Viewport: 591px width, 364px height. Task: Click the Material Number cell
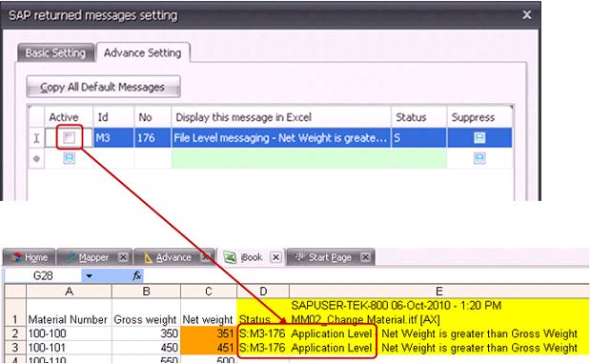coord(69,313)
